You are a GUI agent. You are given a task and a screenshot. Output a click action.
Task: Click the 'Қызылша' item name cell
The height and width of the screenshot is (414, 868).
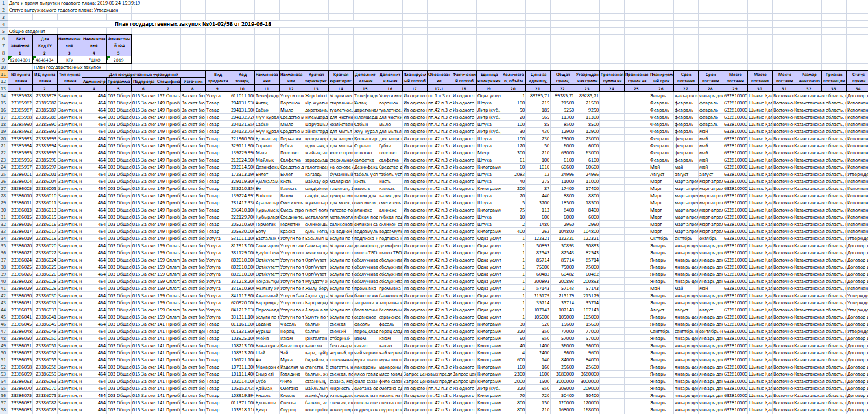pyautogui.click(x=267, y=402)
